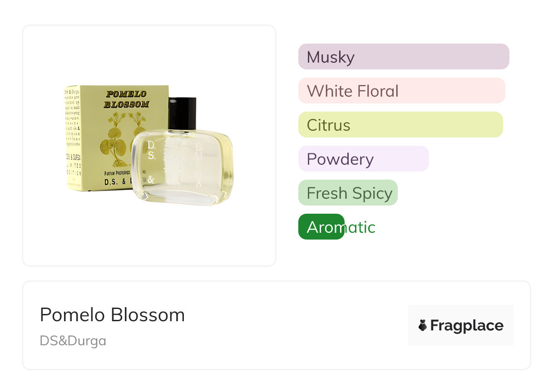Click the DS&Durga brand name
Screen dimensions: 553x392
[x=73, y=341]
